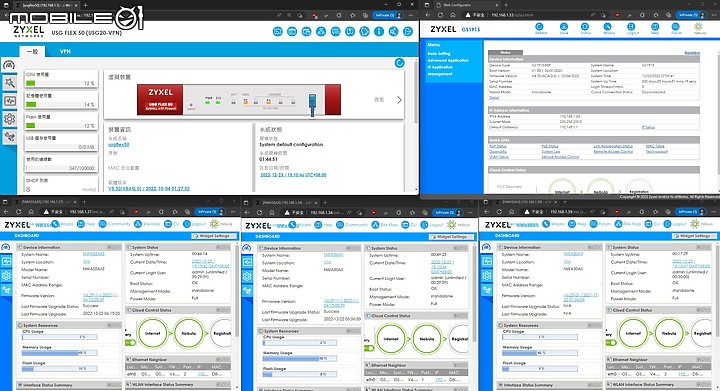720x391 pixels.
Task: Open Port Status quick link in GS1915
Action: [x=498, y=146]
